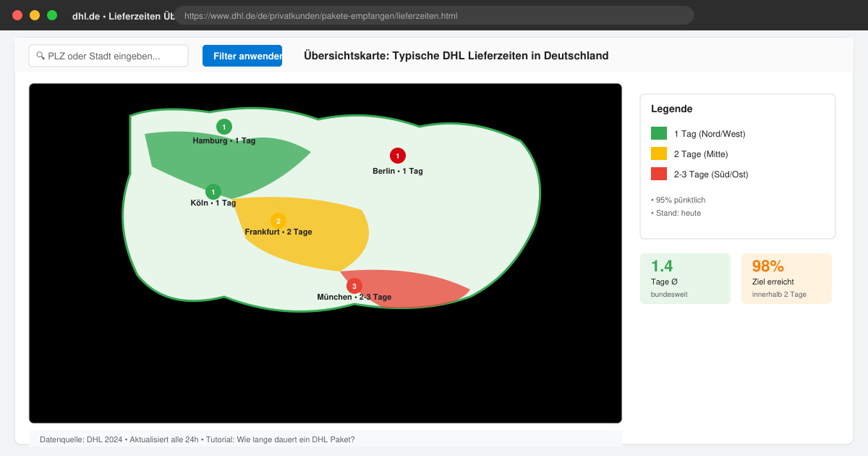Click the 'Köln • 1 Tag' label
This screenshot has height=456, width=868.
click(x=213, y=203)
